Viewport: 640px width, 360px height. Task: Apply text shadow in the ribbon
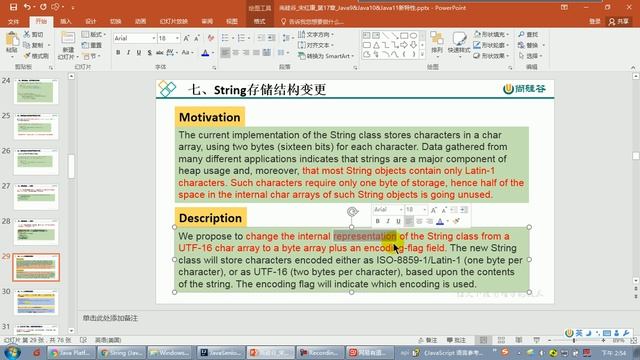149,52
